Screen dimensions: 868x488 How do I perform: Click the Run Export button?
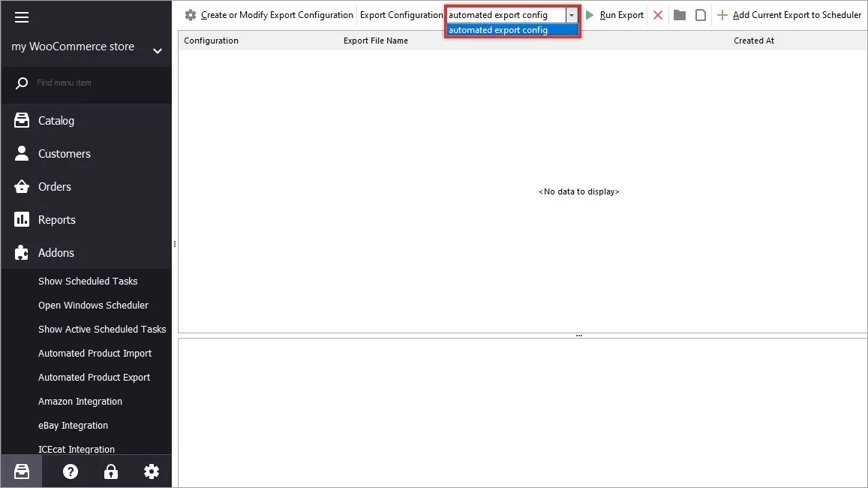tap(615, 14)
